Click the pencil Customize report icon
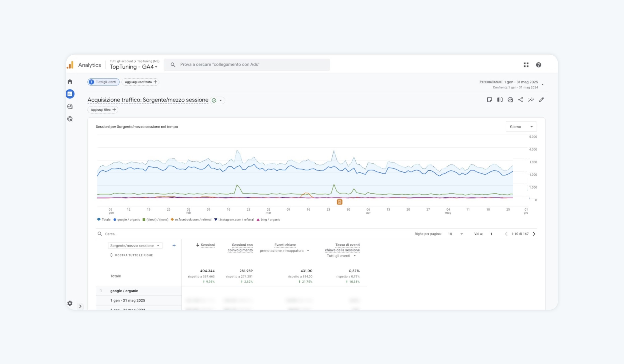The image size is (624, 364). point(541,100)
